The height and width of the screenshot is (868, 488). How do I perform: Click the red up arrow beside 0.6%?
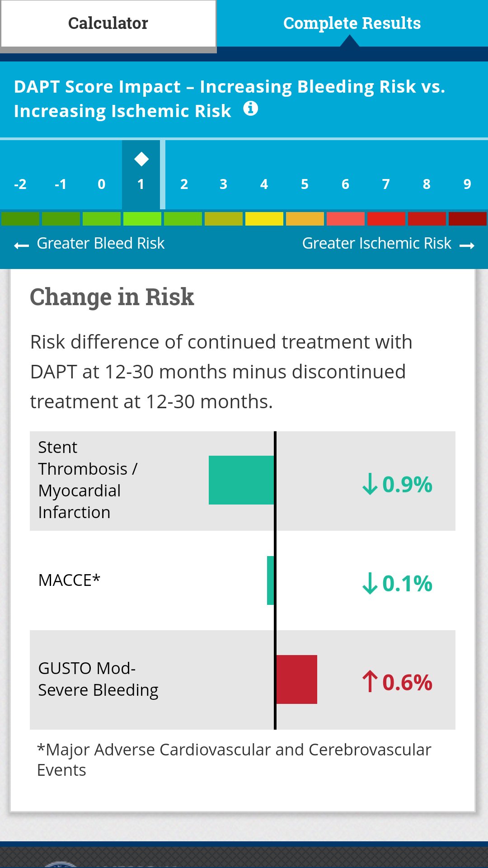[370, 681]
